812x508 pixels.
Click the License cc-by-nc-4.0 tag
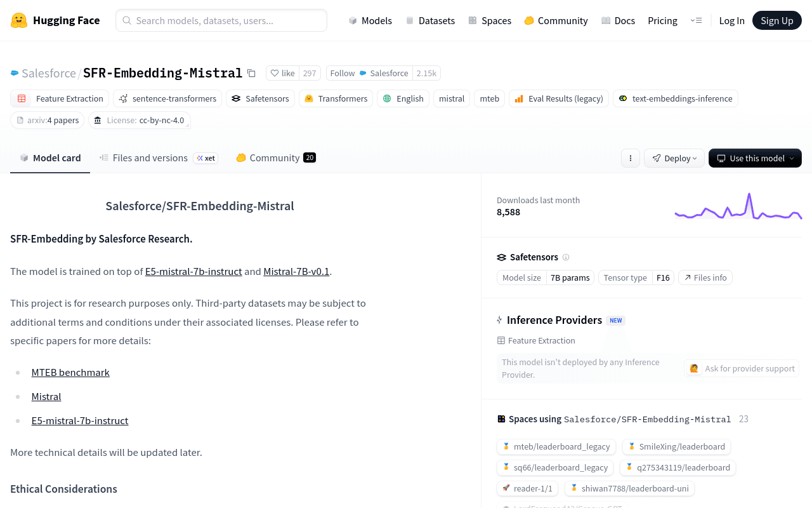[140, 120]
